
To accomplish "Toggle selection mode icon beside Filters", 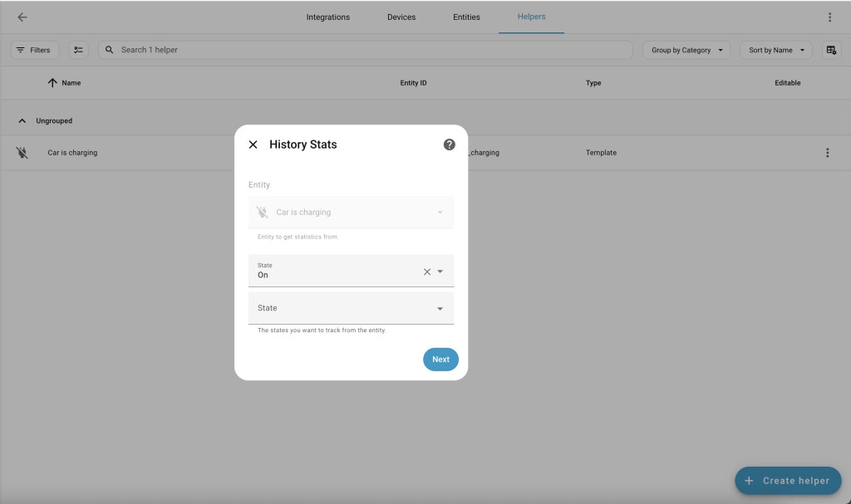I will [78, 50].
